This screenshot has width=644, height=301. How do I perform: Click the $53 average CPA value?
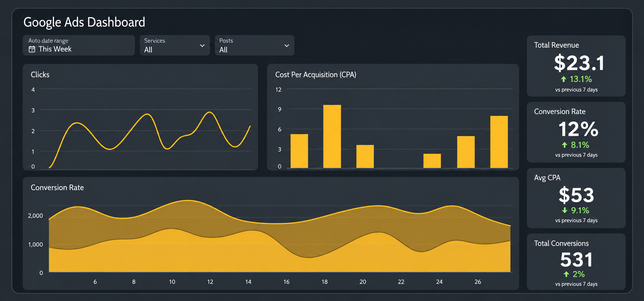pos(576,195)
